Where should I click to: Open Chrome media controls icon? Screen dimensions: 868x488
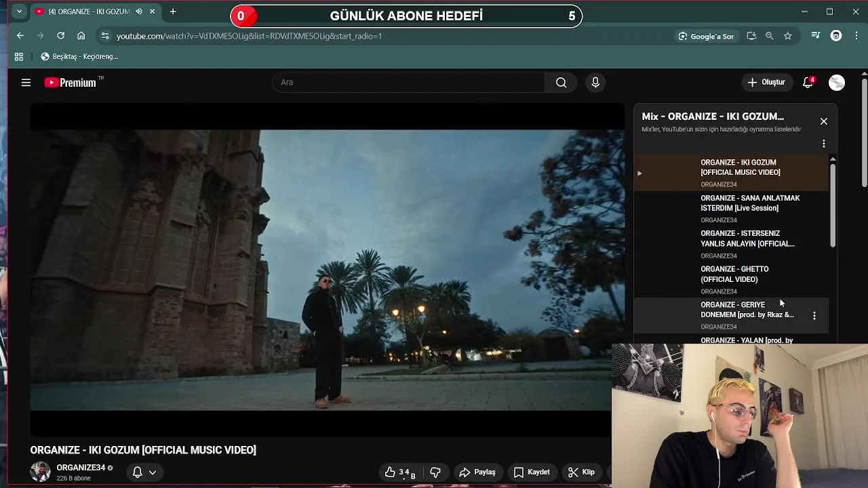pyautogui.click(x=816, y=36)
